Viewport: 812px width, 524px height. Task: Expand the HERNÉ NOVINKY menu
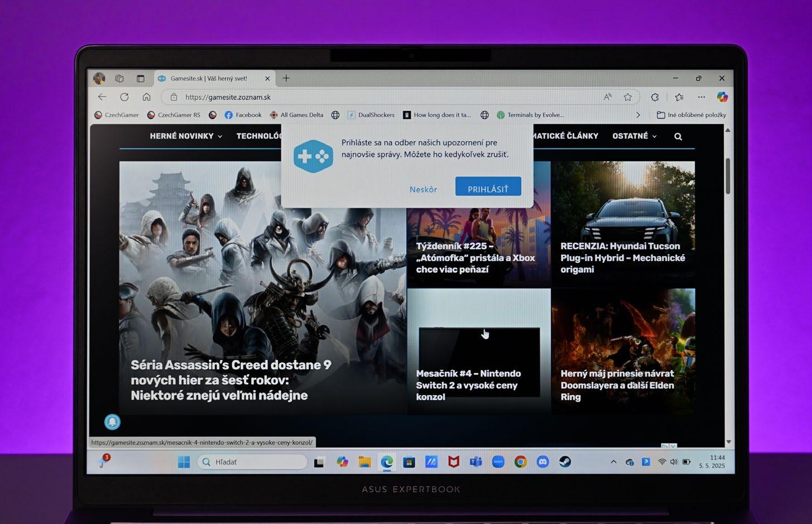click(x=186, y=136)
